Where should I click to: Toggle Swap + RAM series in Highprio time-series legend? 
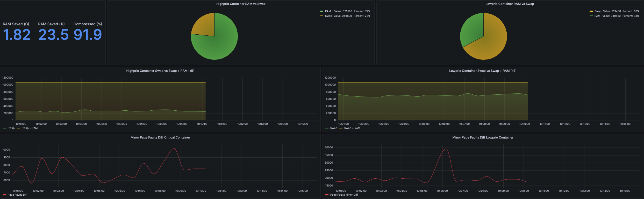pos(30,128)
